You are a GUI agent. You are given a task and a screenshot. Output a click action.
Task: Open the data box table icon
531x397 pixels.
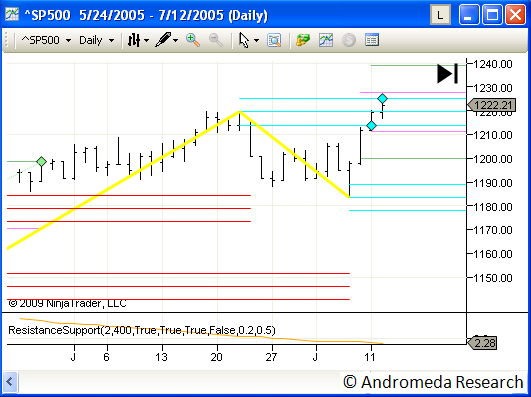[372, 40]
